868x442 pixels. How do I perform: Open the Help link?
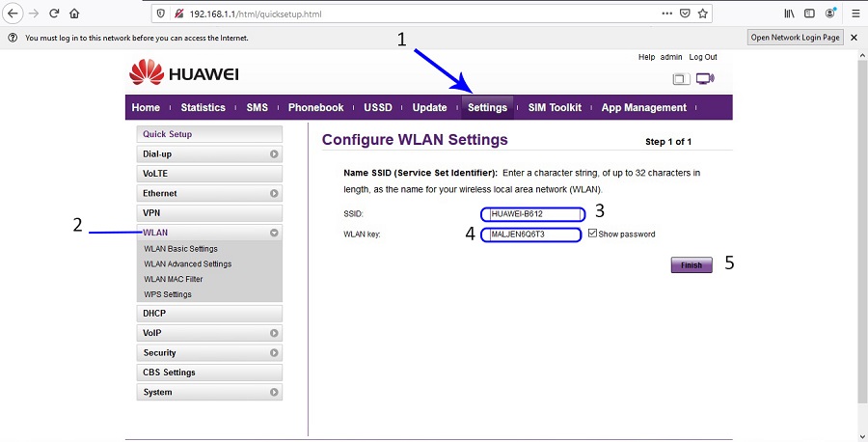646,57
